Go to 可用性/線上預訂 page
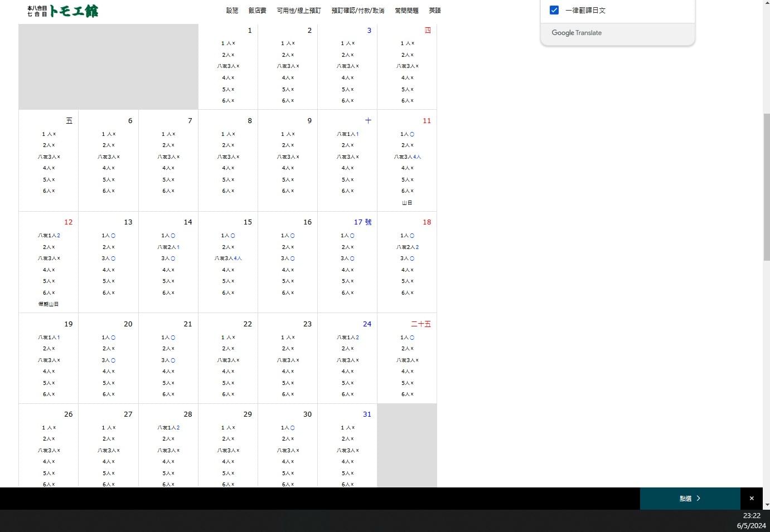This screenshot has width=770, height=532. [299, 11]
